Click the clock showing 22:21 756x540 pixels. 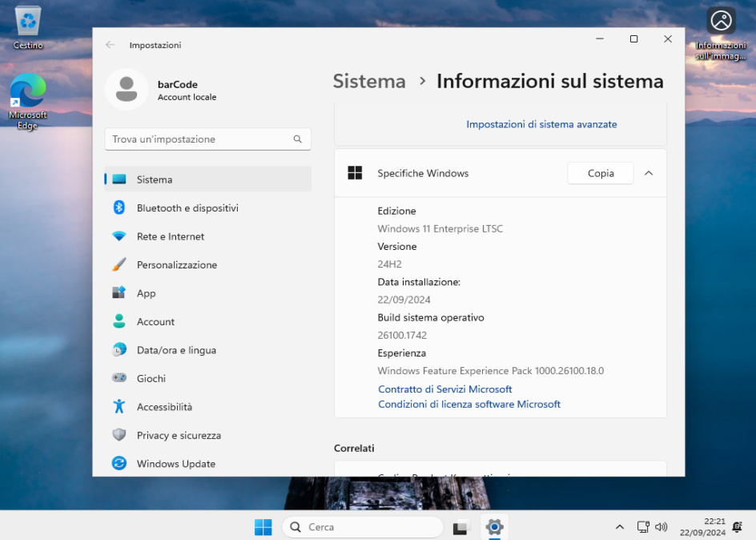714,522
